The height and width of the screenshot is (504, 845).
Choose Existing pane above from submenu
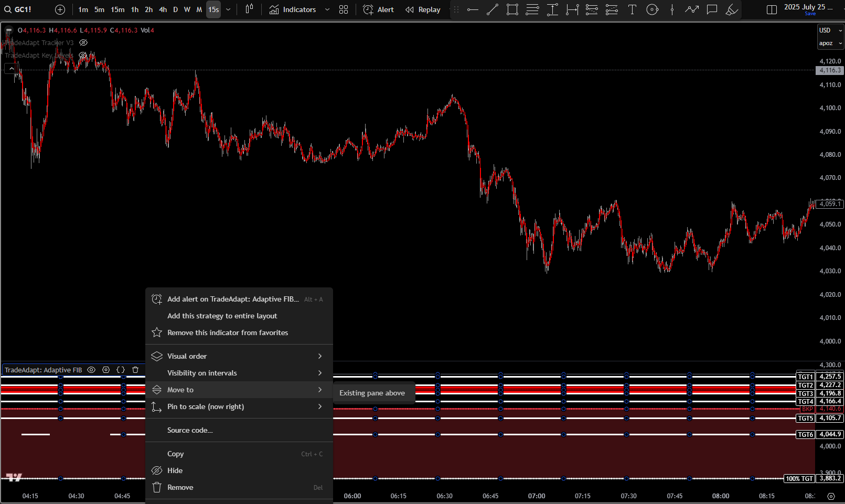(x=373, y=392)
